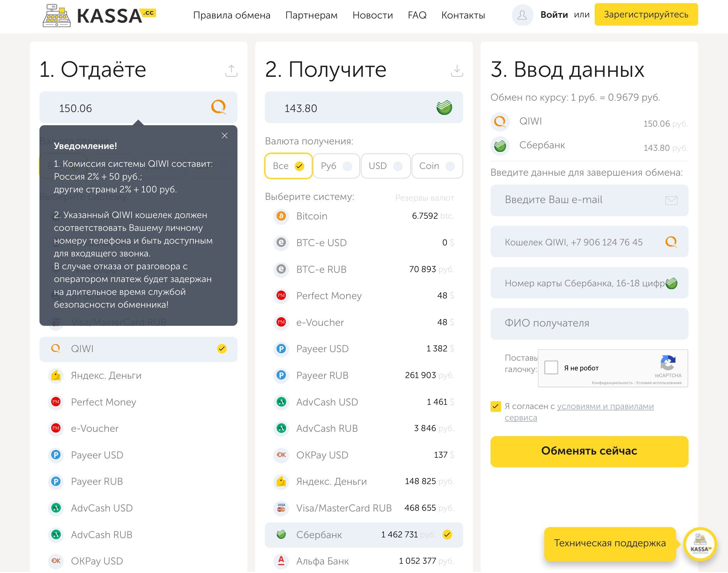This screenshot has width=728, height=573.
Task: Open Правила обмена in the top menu
Action: click(x=232, y=15)
